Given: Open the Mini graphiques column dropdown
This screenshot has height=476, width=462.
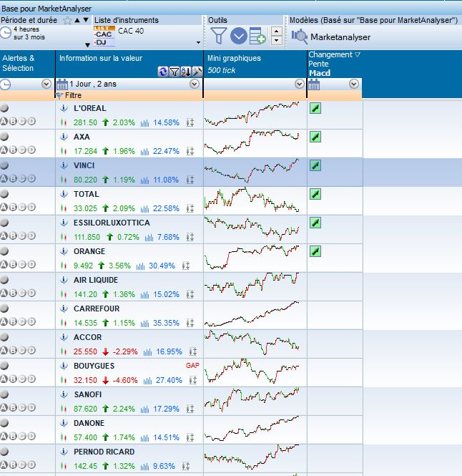Looking at the screenshot, I should 300,84.
